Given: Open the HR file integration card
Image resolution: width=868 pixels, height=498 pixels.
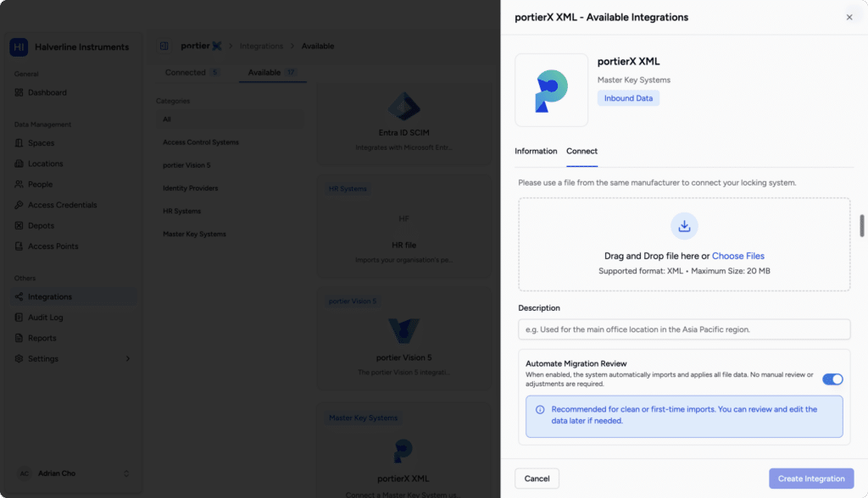Looking at the screenshot, I should tap(404, 226).
